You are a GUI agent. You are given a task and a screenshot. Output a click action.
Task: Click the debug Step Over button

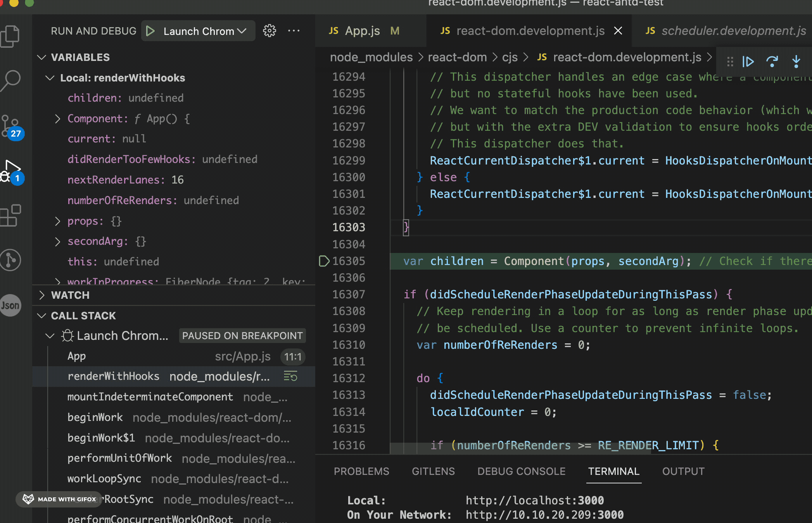(x=772, y=62)
